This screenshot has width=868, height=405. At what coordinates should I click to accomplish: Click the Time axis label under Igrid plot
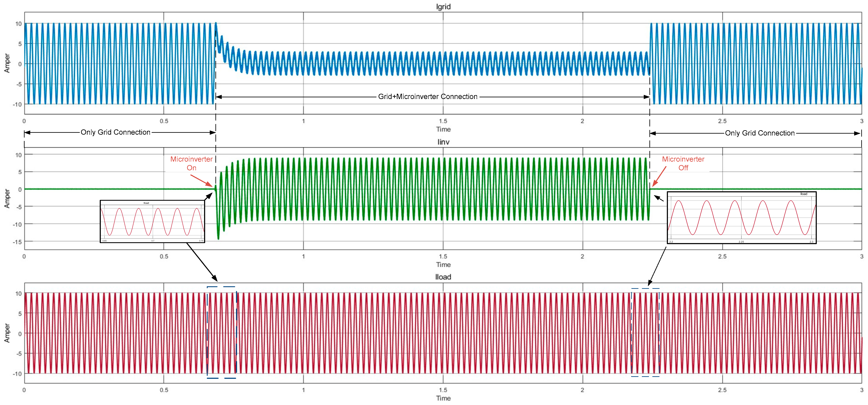443,129
